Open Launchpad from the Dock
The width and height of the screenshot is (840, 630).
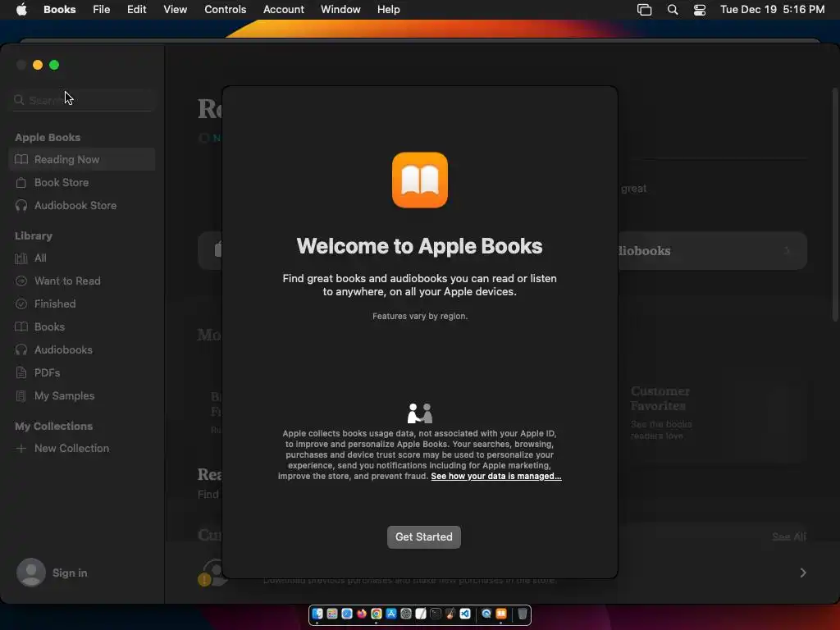(x=332, y=614)
